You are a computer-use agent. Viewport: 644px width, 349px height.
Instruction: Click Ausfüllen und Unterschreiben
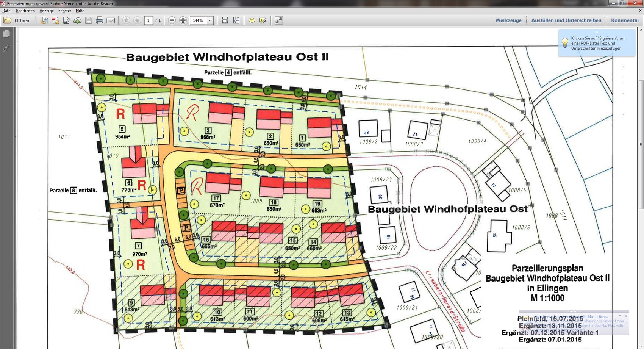tap(566, 20)
